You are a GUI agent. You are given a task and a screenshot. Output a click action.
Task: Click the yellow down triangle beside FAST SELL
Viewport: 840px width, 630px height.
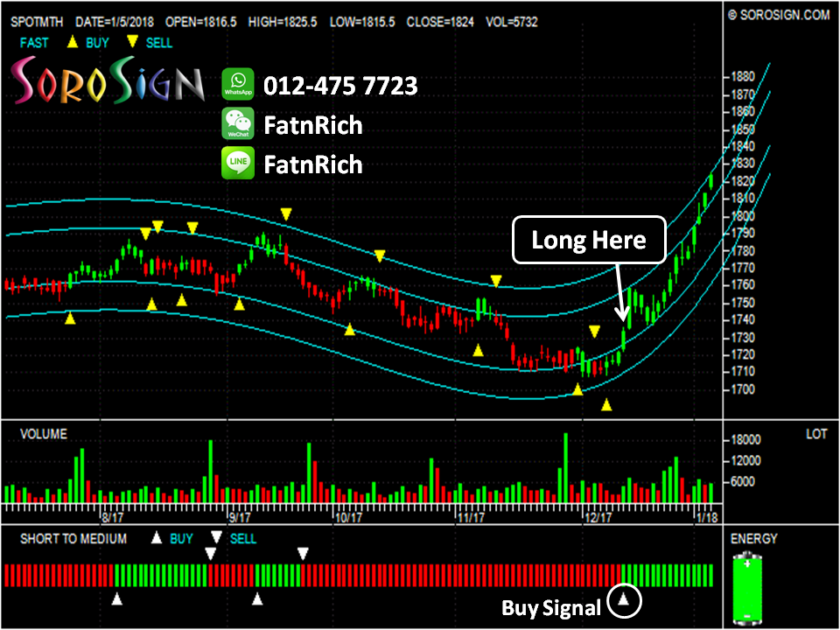pos(132,42)
